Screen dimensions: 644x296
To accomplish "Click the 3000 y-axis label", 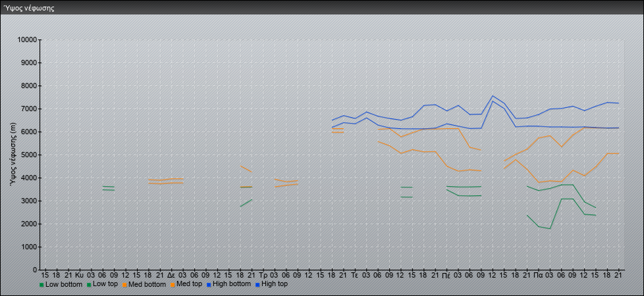I will (x=29, y=201).
